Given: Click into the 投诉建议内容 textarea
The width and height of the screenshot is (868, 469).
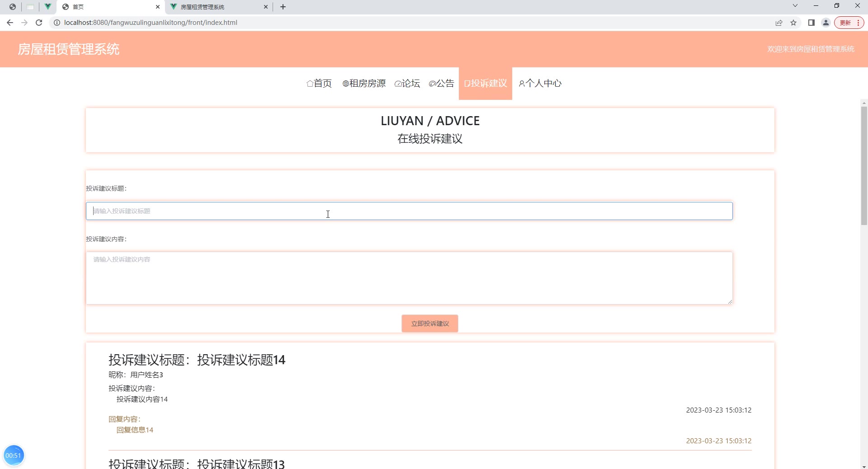Looking at the screenshot, I should [409, 278].
